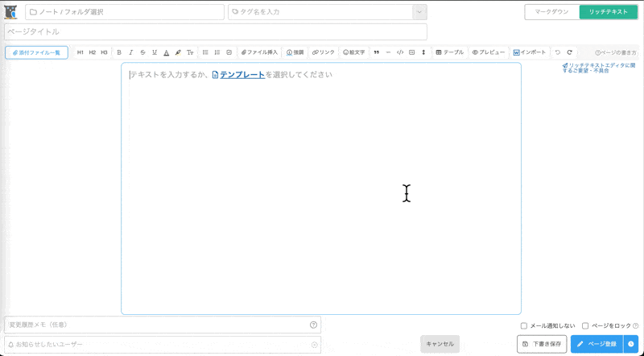The height and width of the screenshot is (356, 644).
Task: Insert a bulleted list
Action: [x=205, y=52]
